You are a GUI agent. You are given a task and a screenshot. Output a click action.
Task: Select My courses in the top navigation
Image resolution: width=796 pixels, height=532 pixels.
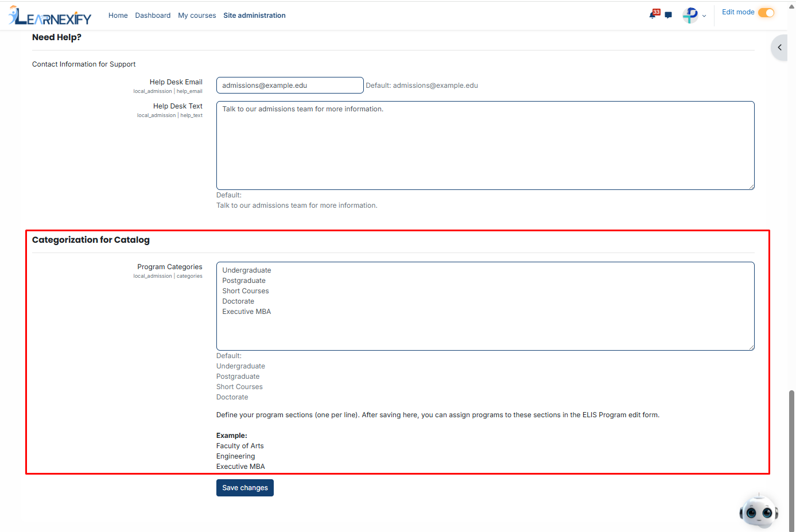coord(197,15)
